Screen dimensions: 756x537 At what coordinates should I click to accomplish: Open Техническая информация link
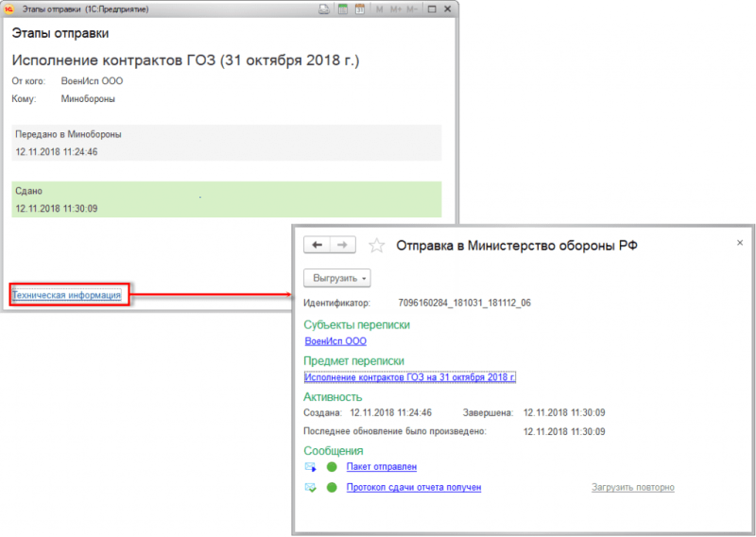[66, 295]
